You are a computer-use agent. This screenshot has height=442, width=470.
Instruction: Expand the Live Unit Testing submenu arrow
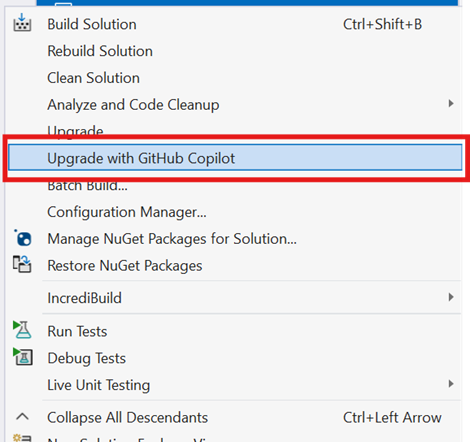(451, 384)
